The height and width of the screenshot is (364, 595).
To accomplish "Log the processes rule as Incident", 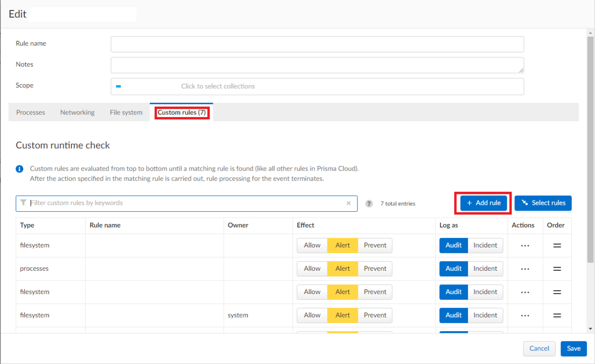I will coord(485,269).
